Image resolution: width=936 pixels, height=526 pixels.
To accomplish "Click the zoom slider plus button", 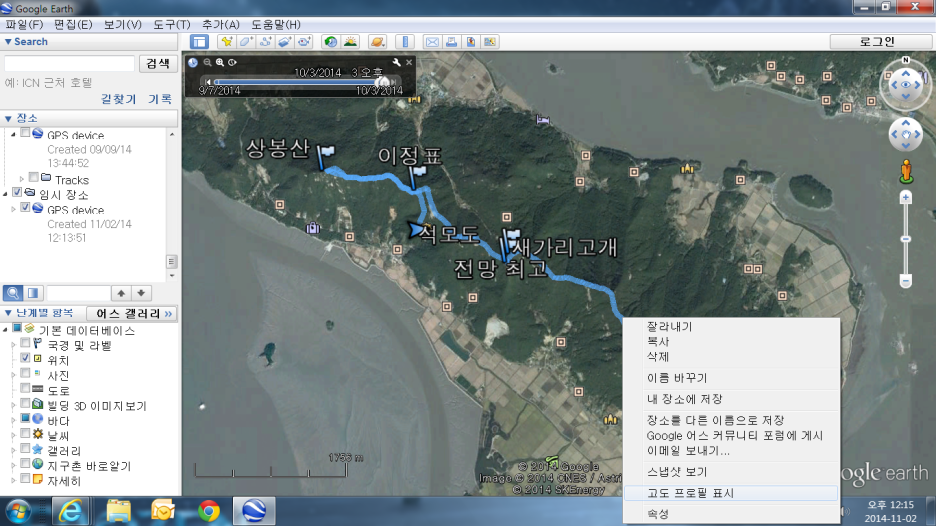I will tap(906, 198).
